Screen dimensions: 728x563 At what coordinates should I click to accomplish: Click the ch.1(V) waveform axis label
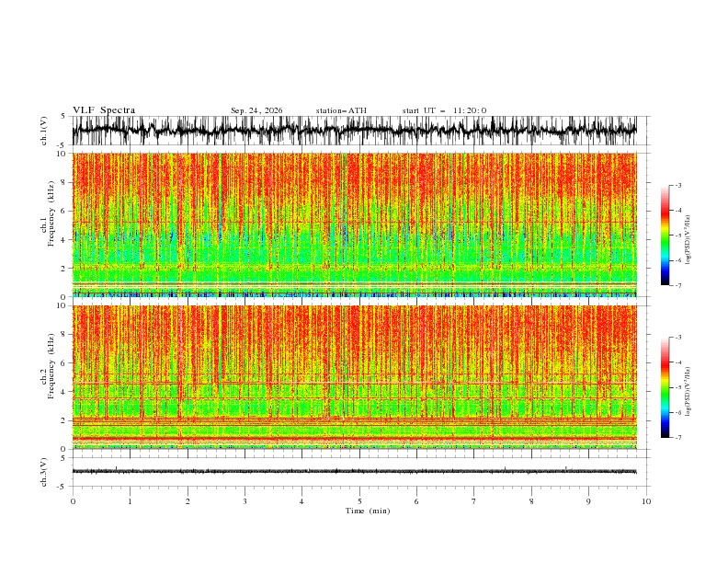click(44, 131)
